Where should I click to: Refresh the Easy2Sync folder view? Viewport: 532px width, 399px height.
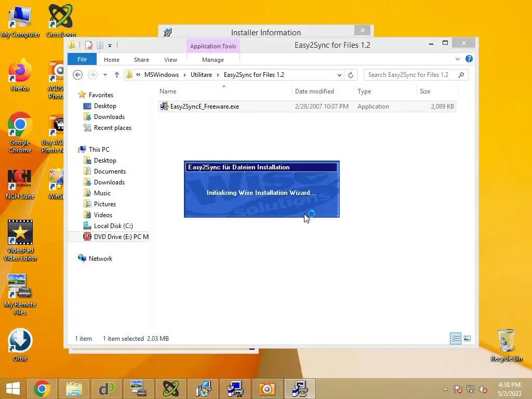pyautogui.click(x=351, y=75)
